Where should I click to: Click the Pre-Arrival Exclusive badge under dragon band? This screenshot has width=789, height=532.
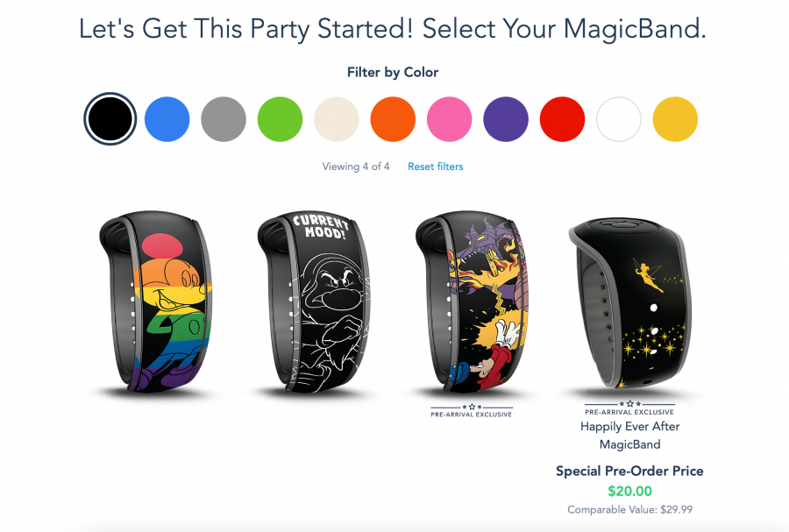(x=472, y=411)
